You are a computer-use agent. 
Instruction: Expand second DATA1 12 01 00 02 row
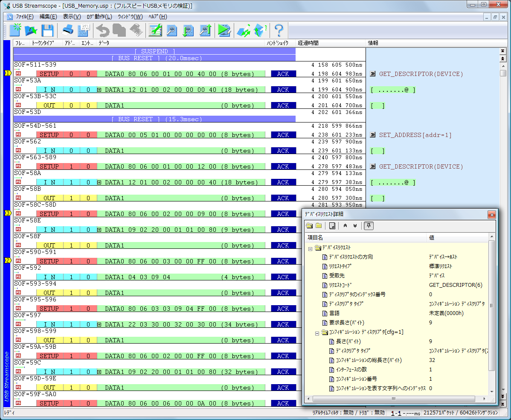pyautogui.click(x=99, y=182)
